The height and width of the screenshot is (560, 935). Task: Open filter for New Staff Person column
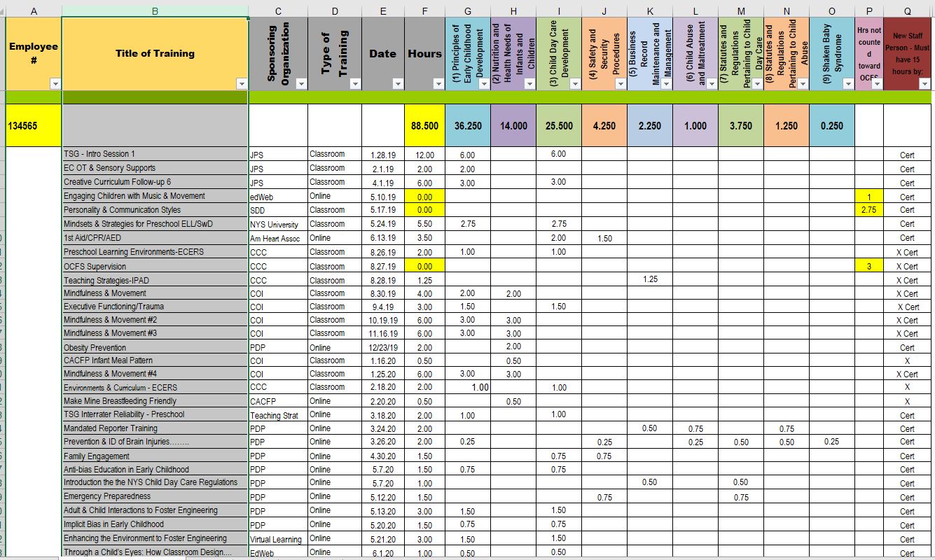(924, 84)
